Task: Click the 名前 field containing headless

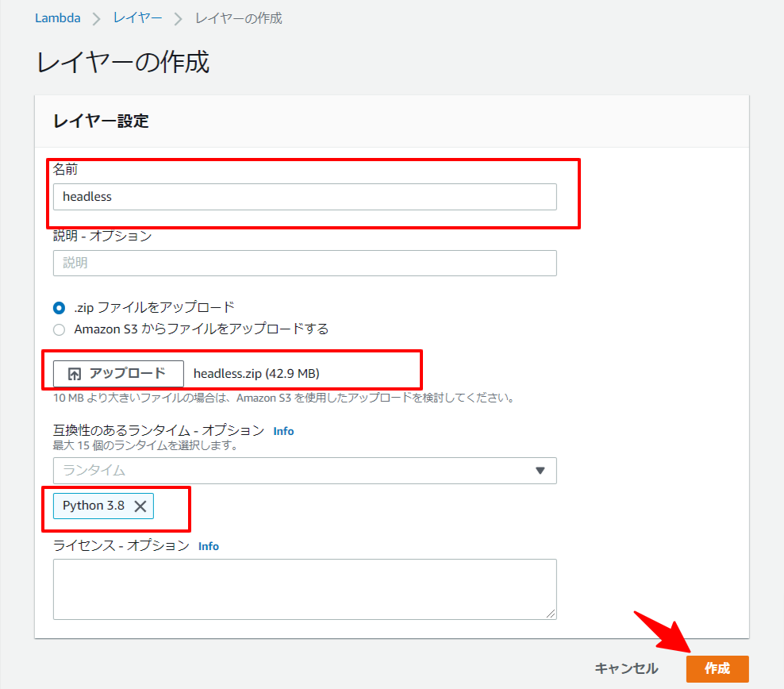Action: pyautogui.click(x=305, y=197)
